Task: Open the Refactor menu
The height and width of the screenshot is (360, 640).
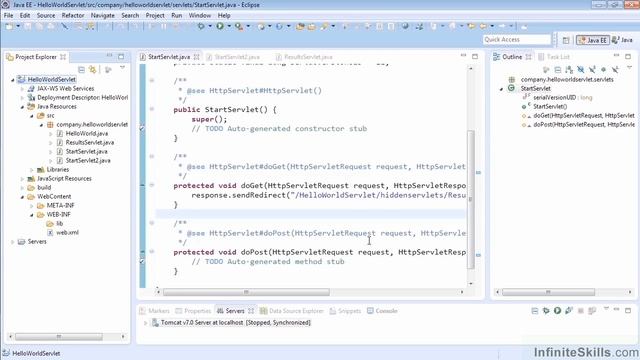Action: tap(73, 16)
